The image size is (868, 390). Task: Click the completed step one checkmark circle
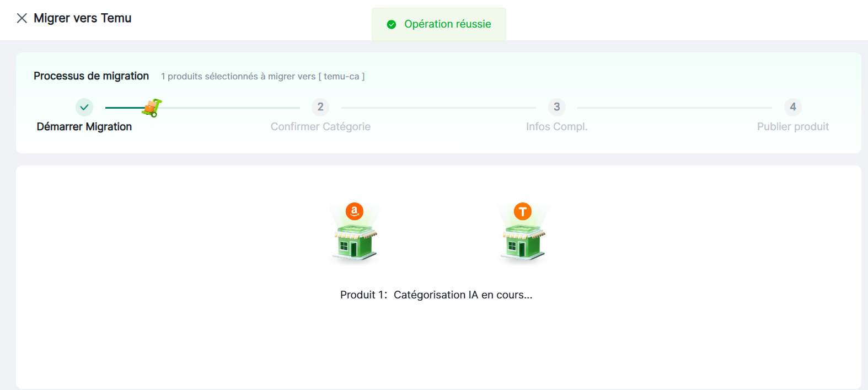pos(84,107)
